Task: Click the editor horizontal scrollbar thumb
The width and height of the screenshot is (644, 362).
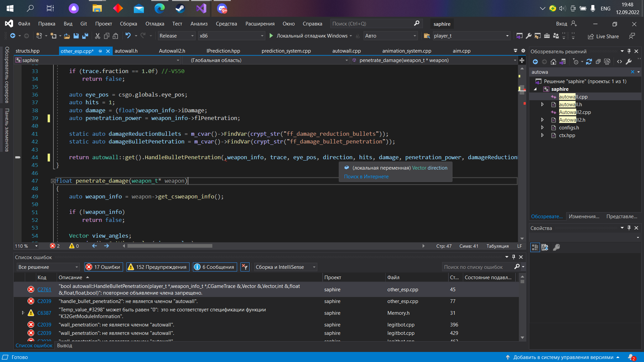Action: point(170,246)
